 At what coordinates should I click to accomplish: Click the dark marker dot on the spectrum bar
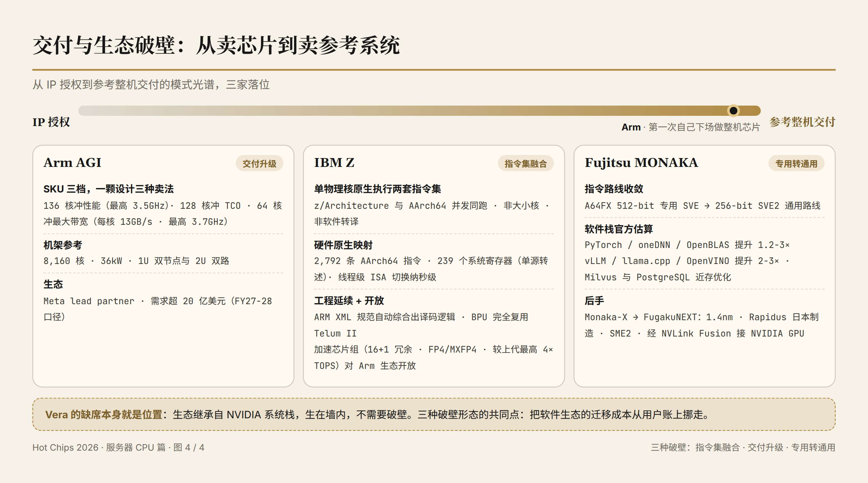point(733,110)
